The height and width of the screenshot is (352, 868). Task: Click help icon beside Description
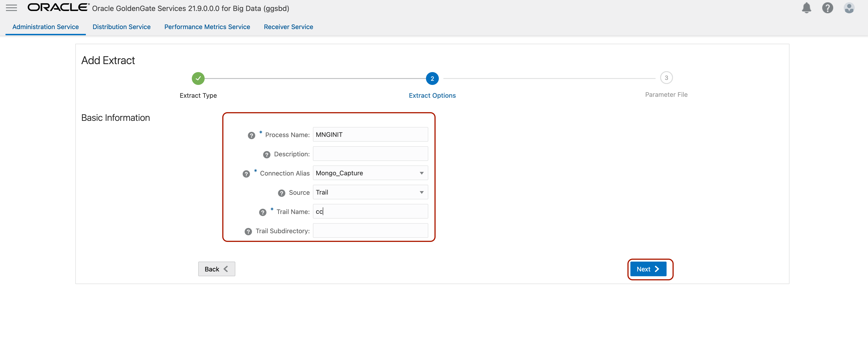[x=266, y=155]
